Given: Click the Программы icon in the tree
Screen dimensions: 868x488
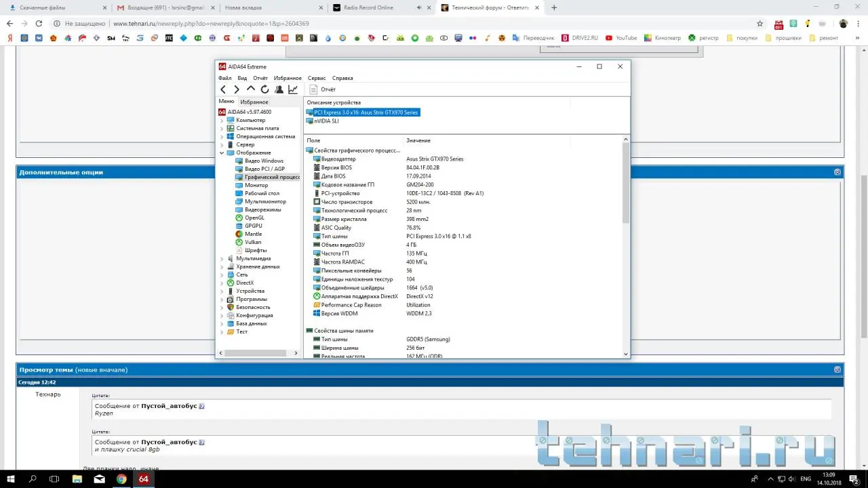Looking at the screenshot, I should (x=231, y=300).
